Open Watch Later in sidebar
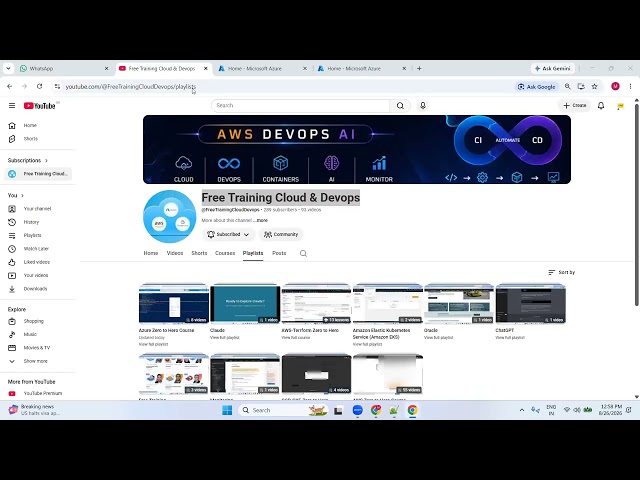 36,249
